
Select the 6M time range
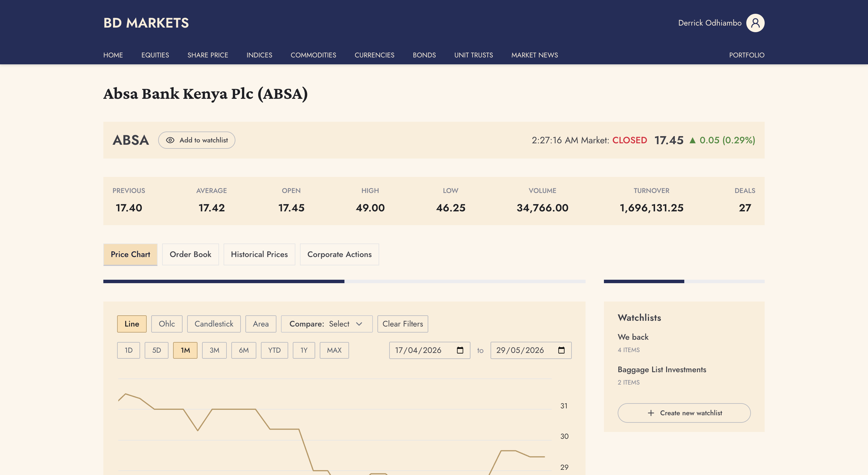tap(244, 350)
